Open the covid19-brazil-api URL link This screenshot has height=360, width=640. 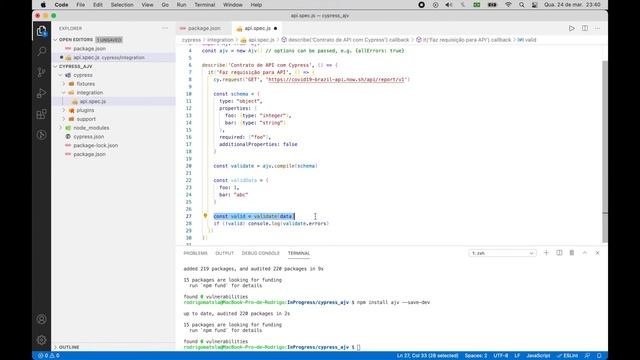[x=337, y=79]
